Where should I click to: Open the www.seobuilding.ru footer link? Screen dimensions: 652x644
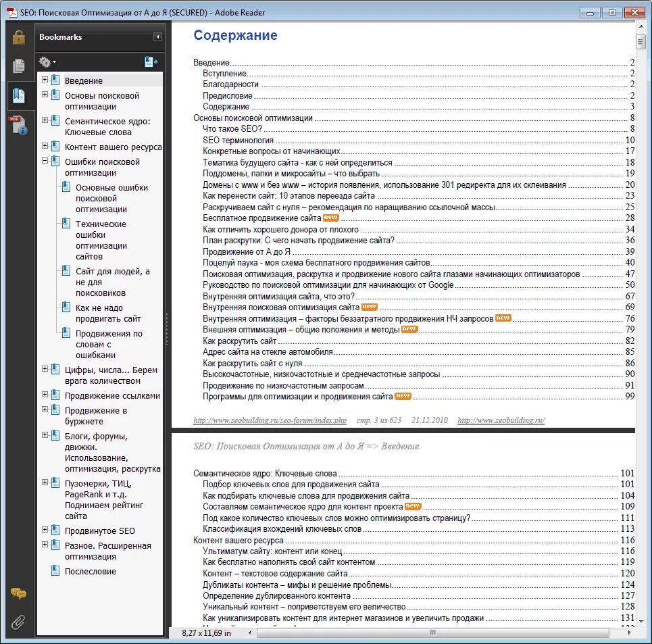501,420
